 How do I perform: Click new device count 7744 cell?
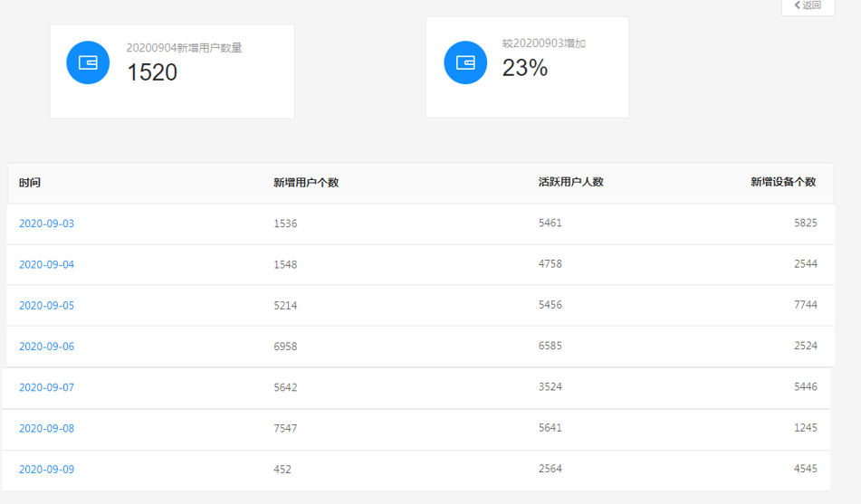click(x=806, y=305)
